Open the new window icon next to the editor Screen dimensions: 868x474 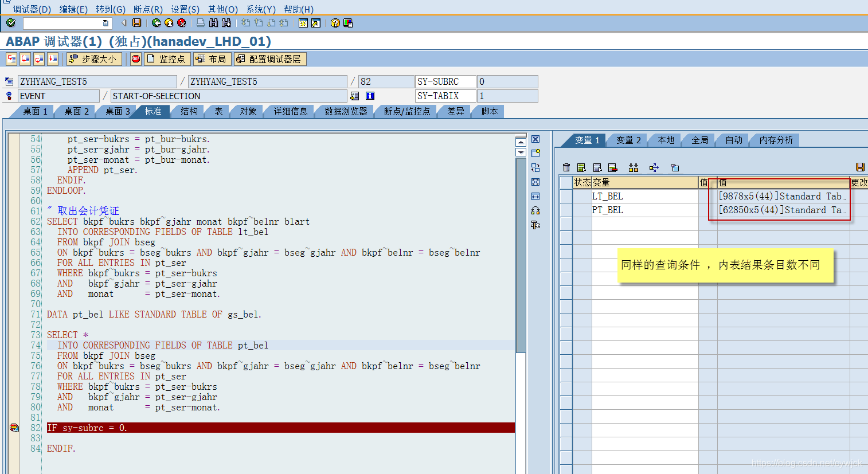(535, 152)
